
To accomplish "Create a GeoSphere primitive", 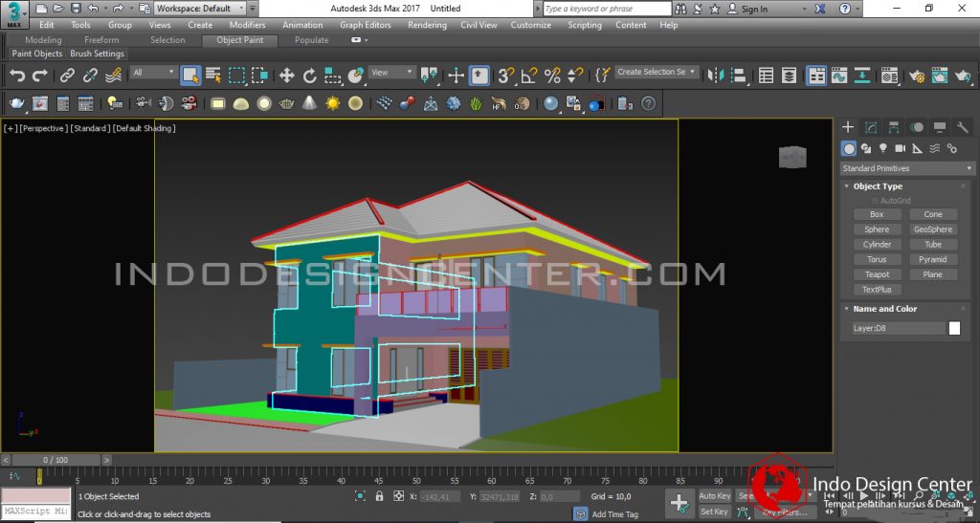I will point(932,229).
